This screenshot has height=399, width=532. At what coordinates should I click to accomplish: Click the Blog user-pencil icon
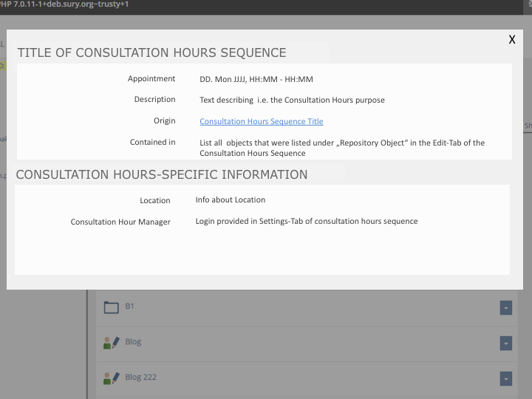112,343
